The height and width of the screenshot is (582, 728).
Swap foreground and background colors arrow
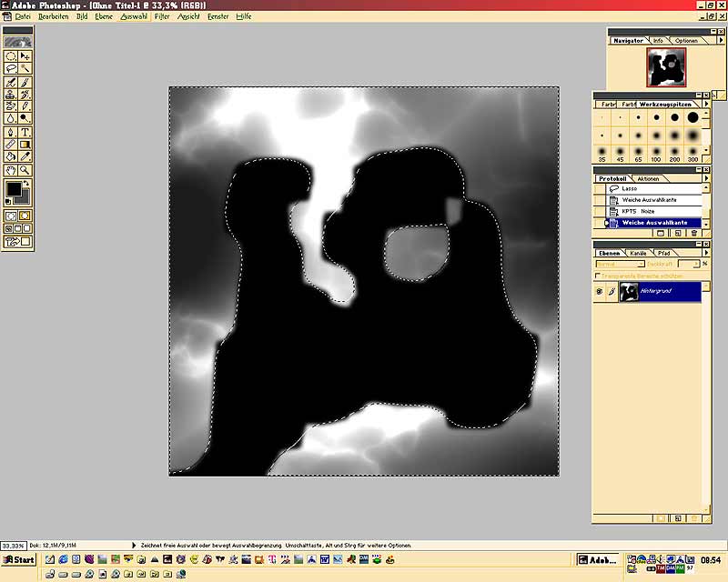[x=27, y=185]
